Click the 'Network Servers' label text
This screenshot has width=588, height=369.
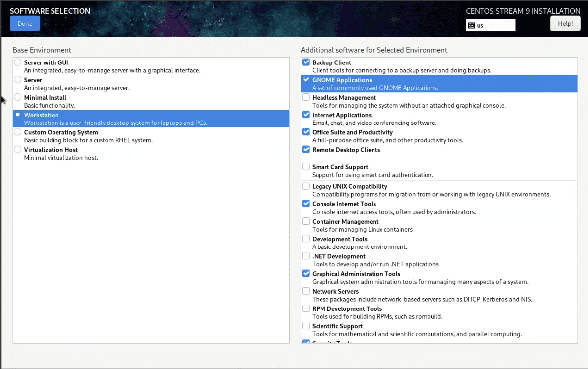(335, 291)
